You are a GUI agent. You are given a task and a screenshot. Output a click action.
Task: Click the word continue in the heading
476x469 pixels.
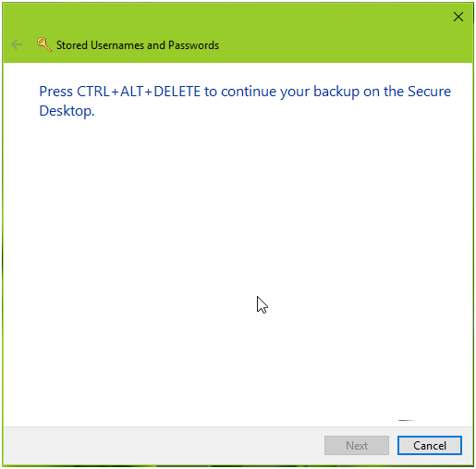(x=249, y=92)
